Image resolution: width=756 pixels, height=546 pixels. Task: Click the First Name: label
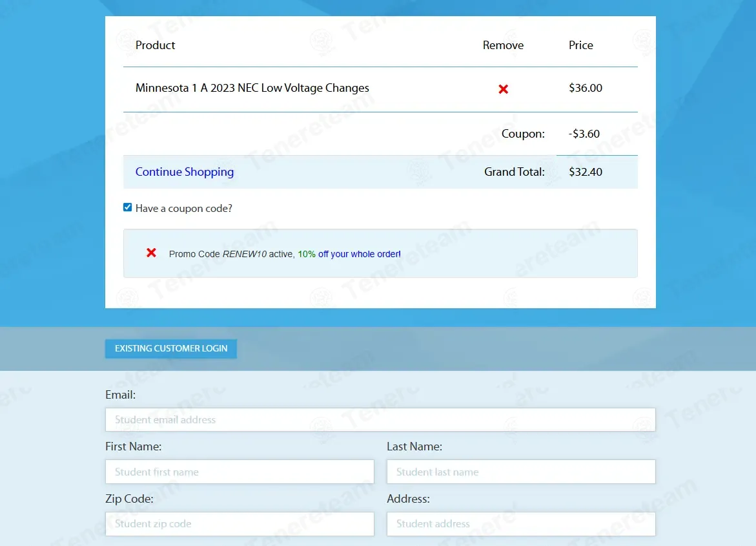point(133,446)
